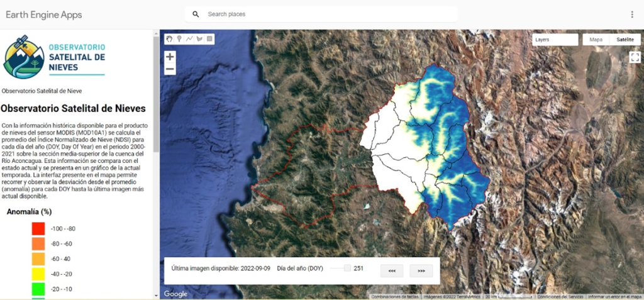Screen dimensions: 644x300
Task: Toggle fullscreen map view
Action: click(635, 57)
